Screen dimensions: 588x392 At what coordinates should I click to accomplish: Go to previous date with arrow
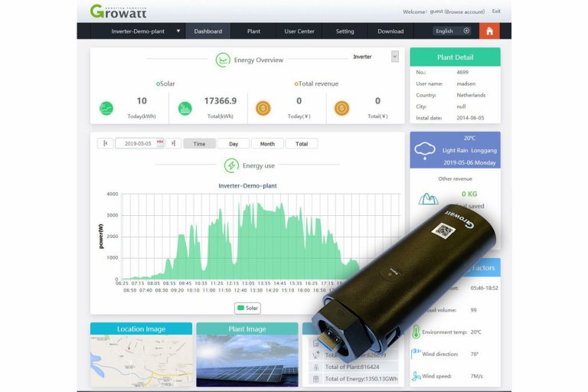point(105,143)
